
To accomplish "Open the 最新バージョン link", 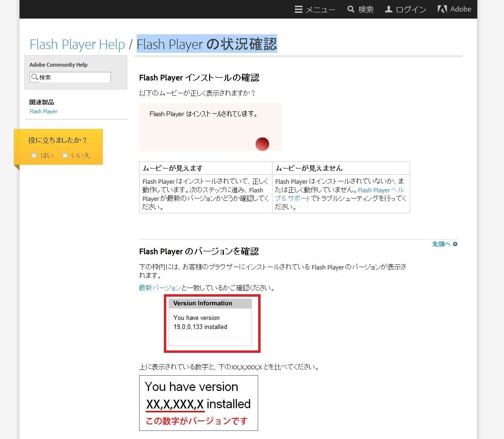I will pyautogui.click(x=160, y=288).
